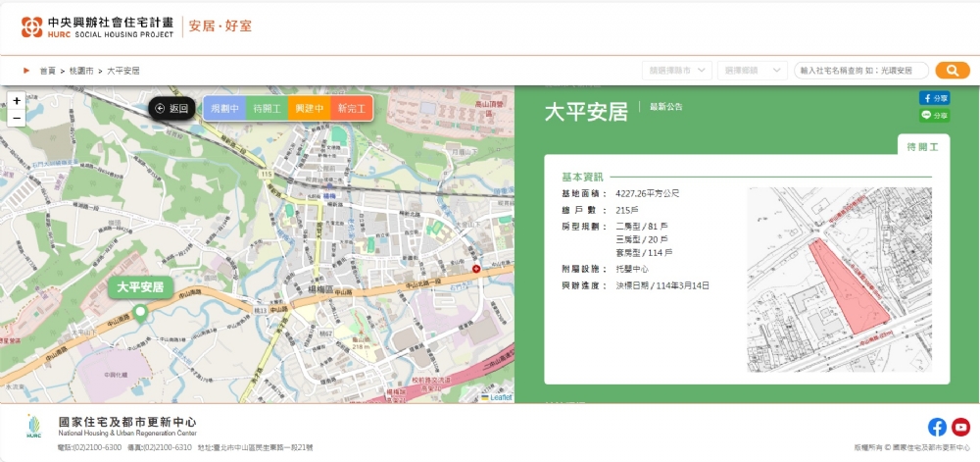980x462 pixels.
Task: Click the 決標日期 / 114年3月14日 text
Action: point(662,285)
